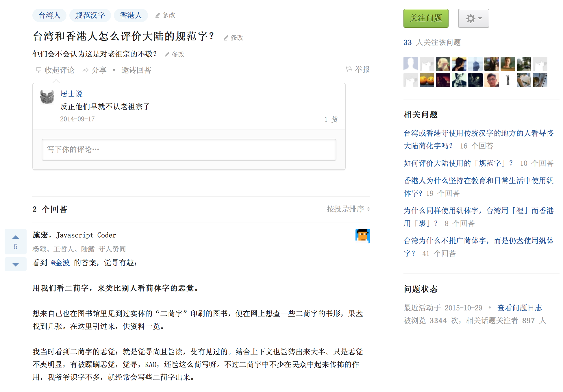Click the gear settings icon near 关注问题
The image size is (563, 392).
(x=471, y=18)
